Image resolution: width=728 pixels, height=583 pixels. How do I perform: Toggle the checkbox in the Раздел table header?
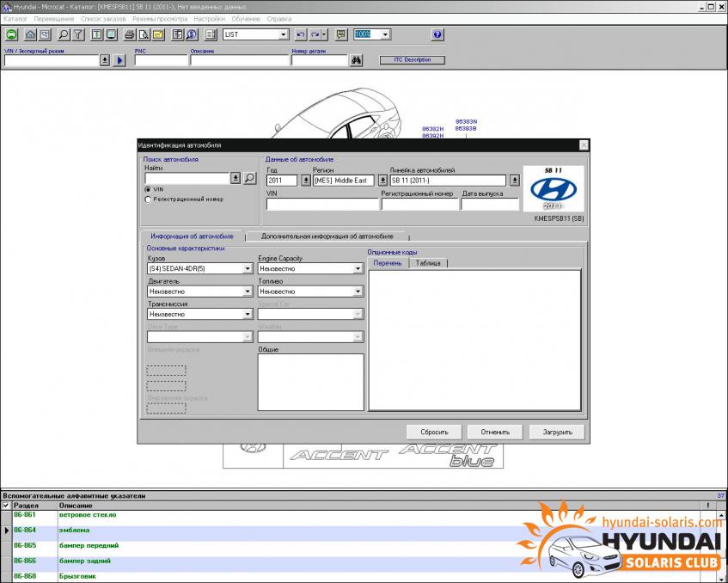click(6, 506)
